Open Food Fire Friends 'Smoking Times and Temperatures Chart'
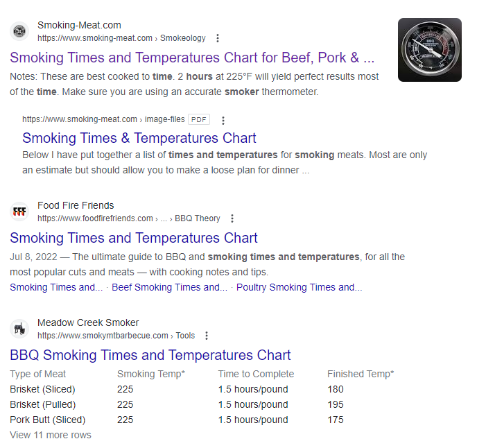 (x=134, y=238)
